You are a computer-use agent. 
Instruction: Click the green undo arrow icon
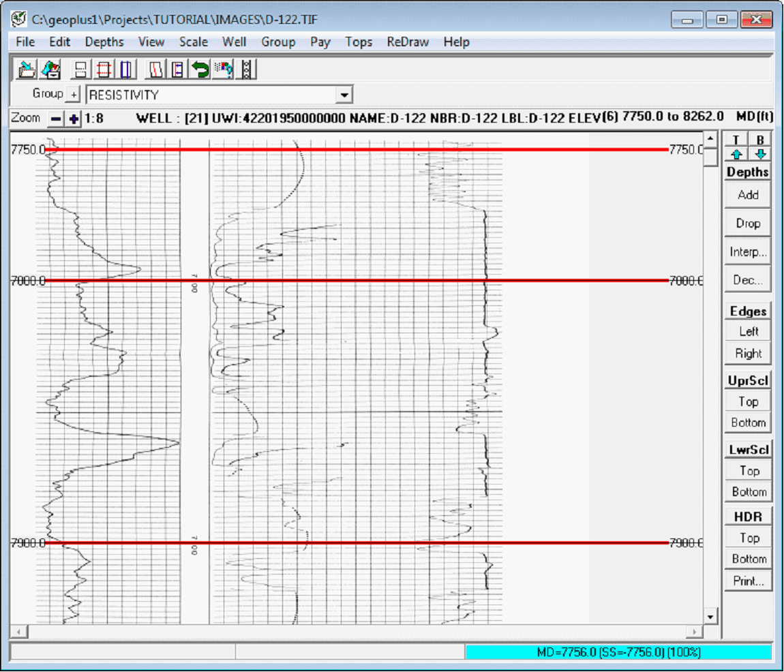click(201, 68)
